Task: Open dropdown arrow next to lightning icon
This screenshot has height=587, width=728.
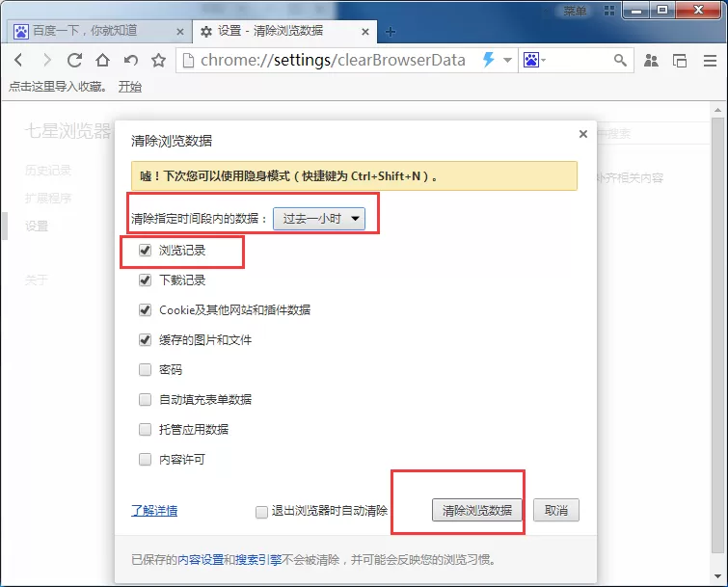Action: (x=507, y=60)
